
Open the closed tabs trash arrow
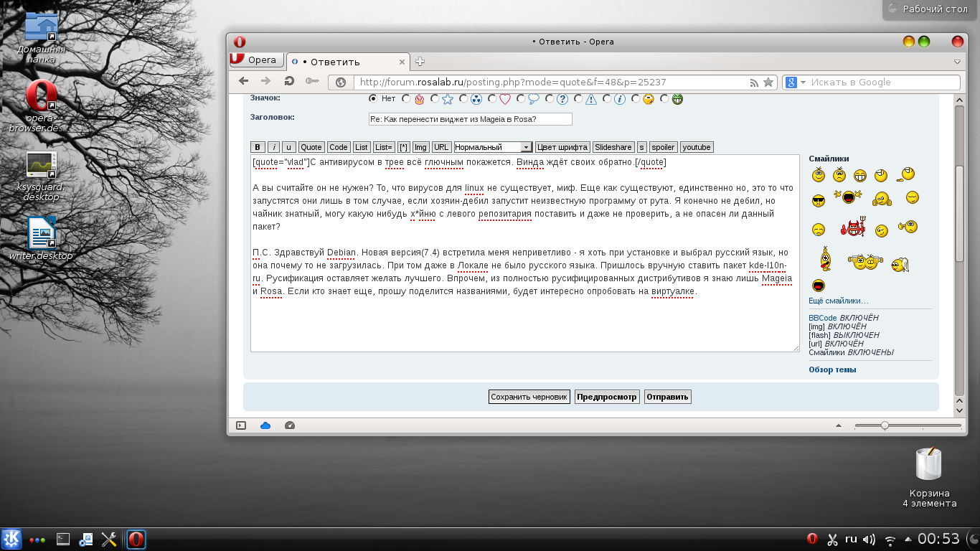957,62
